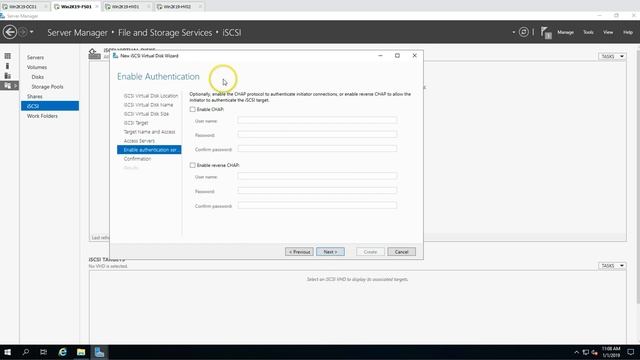Open Windows Start menu
The image size is (640, 360).
coord(7,352)
